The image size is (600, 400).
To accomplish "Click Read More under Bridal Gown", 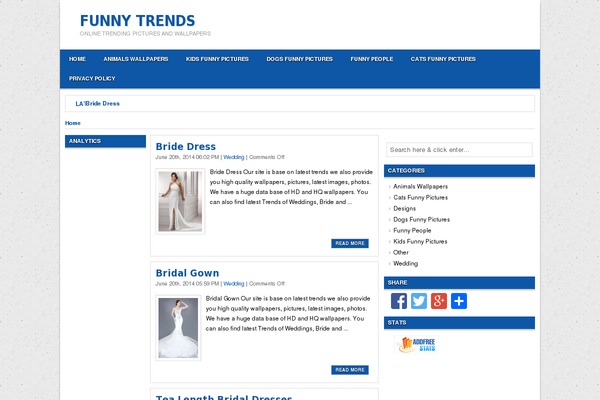I will coord(349,370).
